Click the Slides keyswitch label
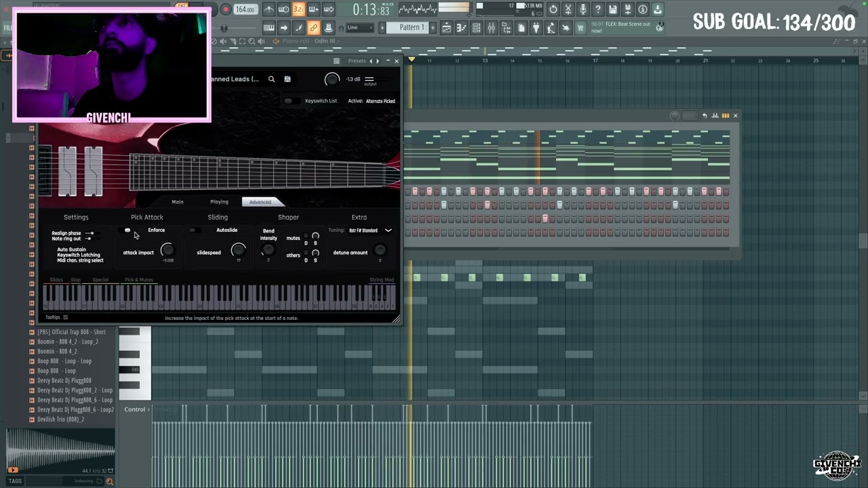The image size is (868, 488). (56, 280)
